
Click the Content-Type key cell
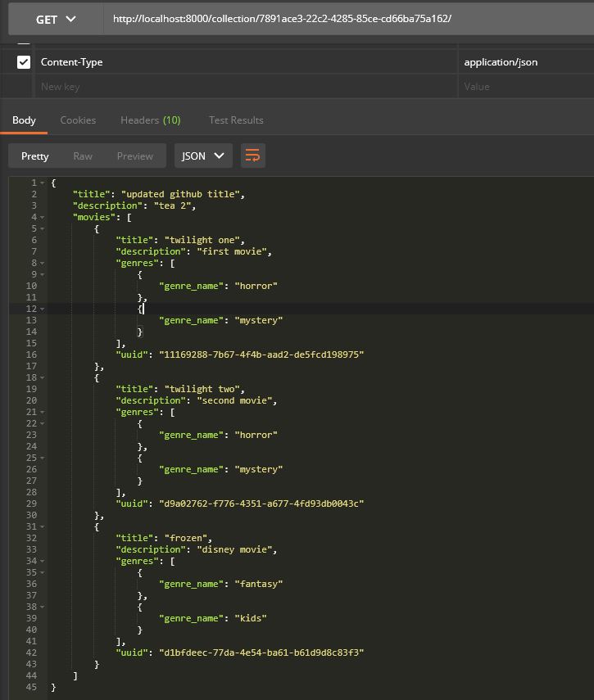click(246, 62)
